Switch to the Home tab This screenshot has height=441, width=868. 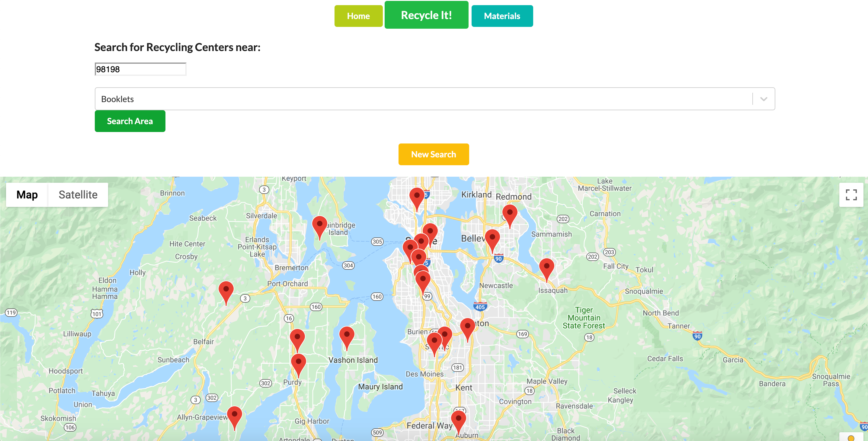tap(358, 15)
